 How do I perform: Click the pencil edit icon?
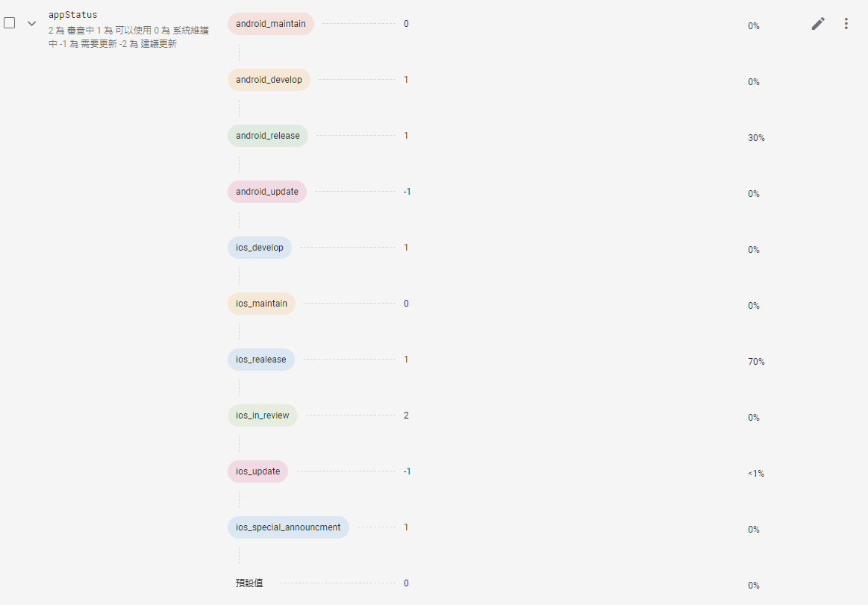(x=818, y=24)
